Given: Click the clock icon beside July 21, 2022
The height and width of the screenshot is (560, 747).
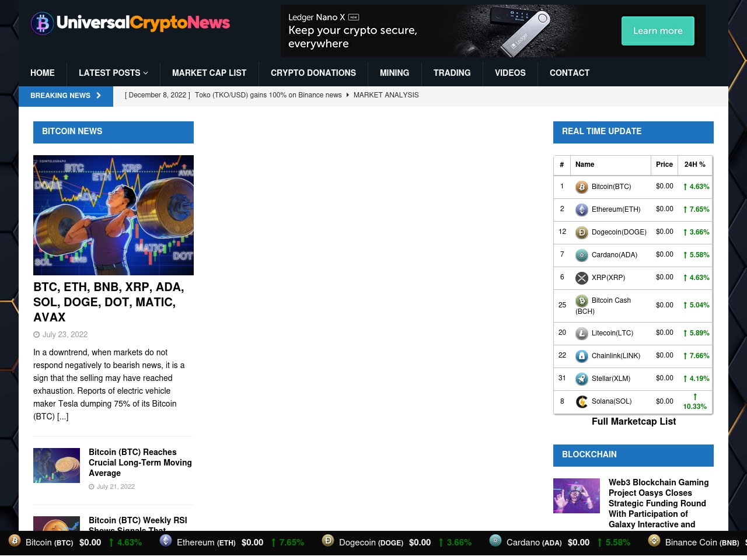Looking at the screenshot, I should (92, 487).
